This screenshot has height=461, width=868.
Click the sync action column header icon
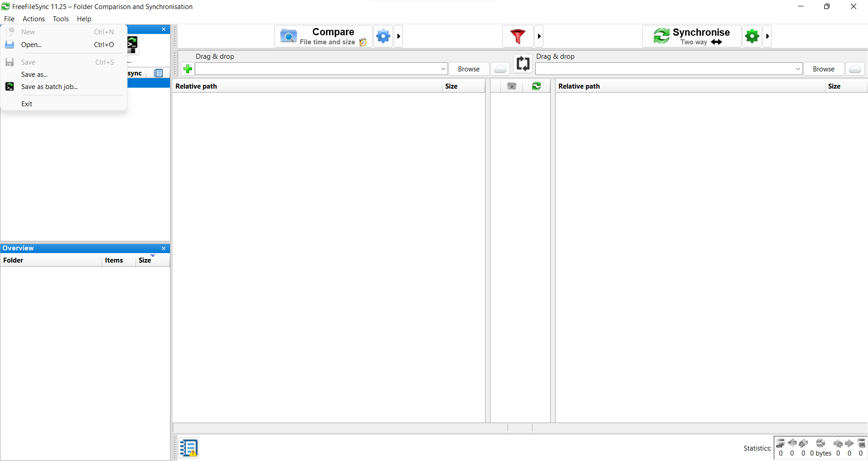point(536,86)
